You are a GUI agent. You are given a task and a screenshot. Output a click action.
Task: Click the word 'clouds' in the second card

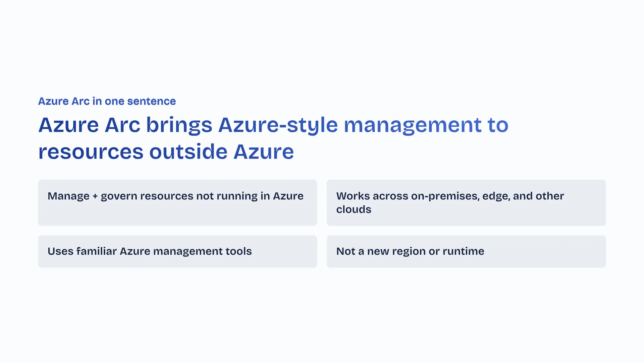[x=354, y=209]
